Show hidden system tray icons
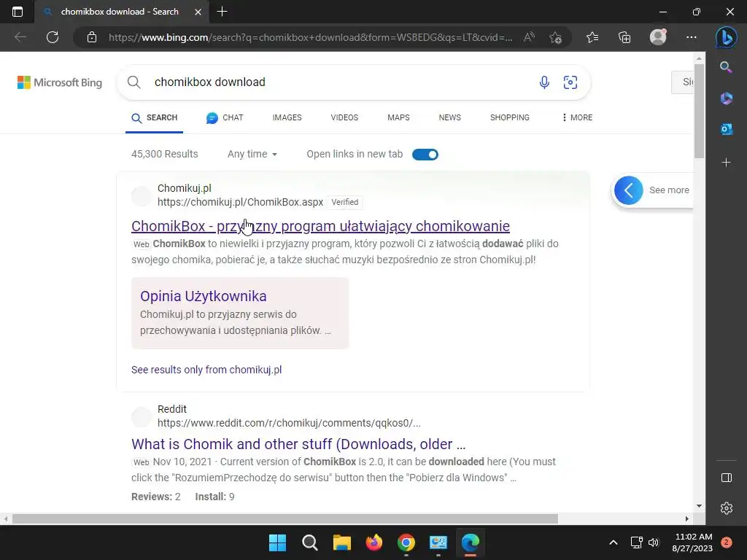This screenshot has width=747, height=560. coord(614,542)
